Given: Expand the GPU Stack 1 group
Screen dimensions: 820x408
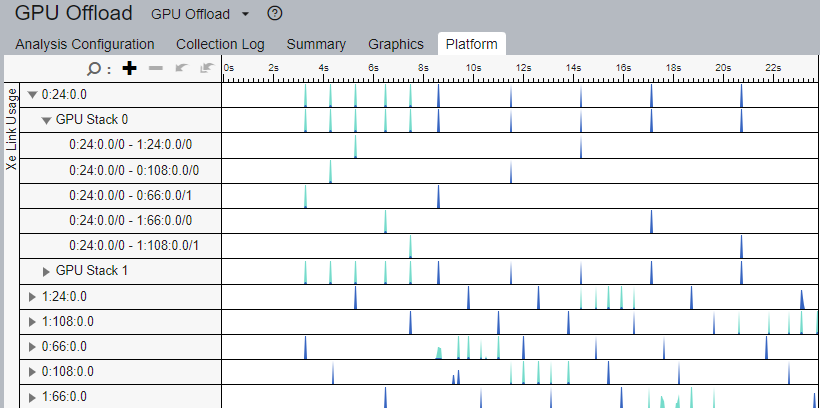Looking at the screenshot, I should 47,271.
